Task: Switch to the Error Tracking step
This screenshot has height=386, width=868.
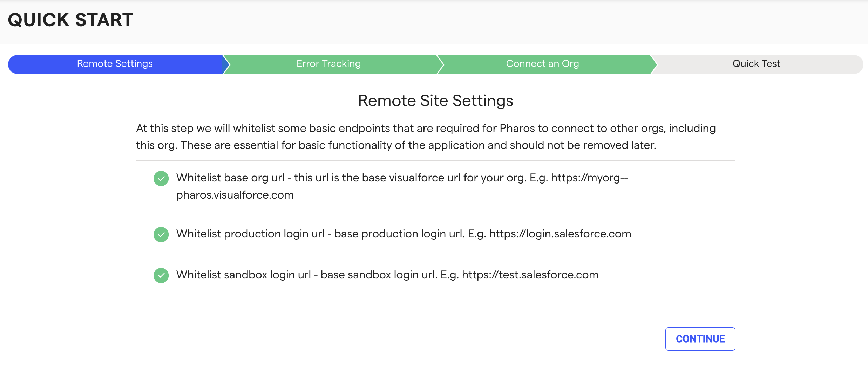Action: (x=328, y=64)
